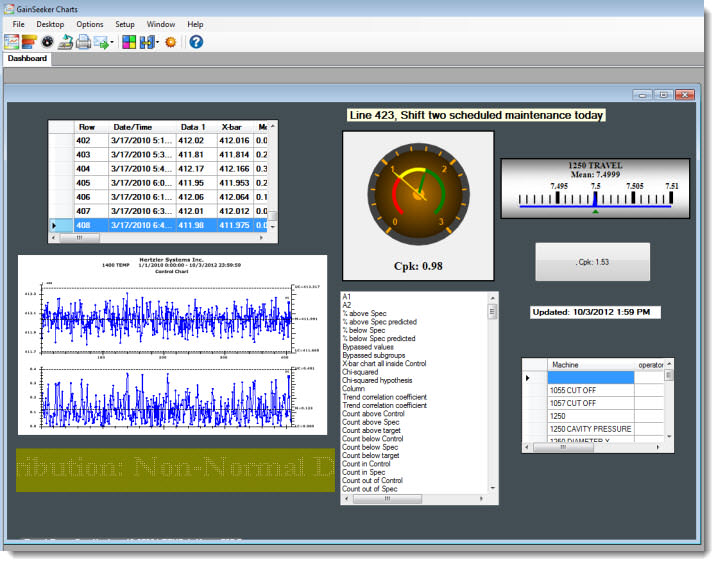Open the dashboard gauge toolbar icon
719x566 pixels.
click(x=47, y=42)
